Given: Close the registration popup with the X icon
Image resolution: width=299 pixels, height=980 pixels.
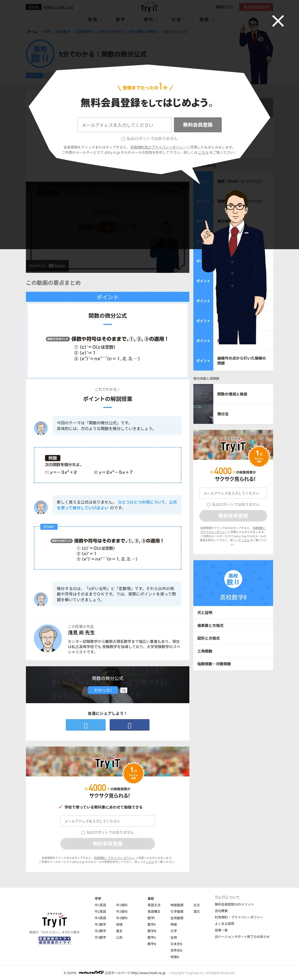Looking at the screenshot, I should coord(278,21).
